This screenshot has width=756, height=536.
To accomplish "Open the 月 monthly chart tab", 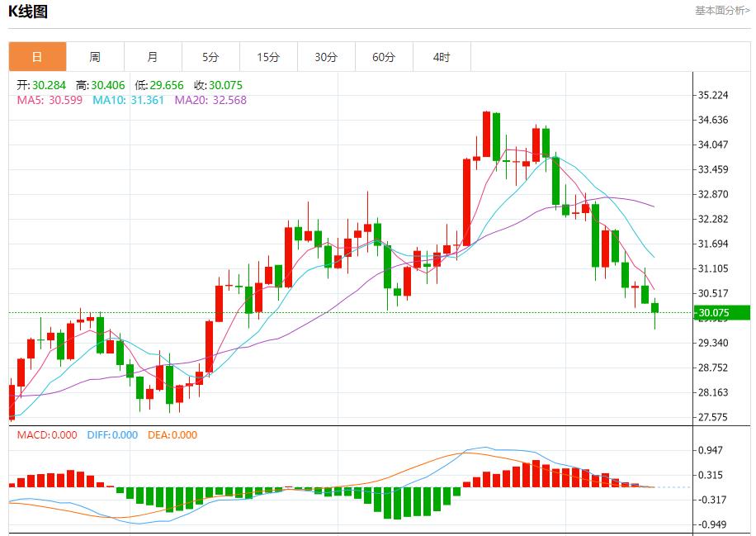I will pyautogui.click(x=153, y=57).
